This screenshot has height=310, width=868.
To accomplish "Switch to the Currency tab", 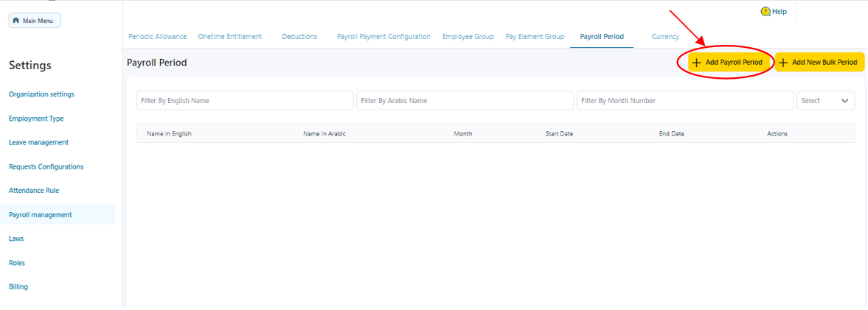I will [x=665, y=37].
